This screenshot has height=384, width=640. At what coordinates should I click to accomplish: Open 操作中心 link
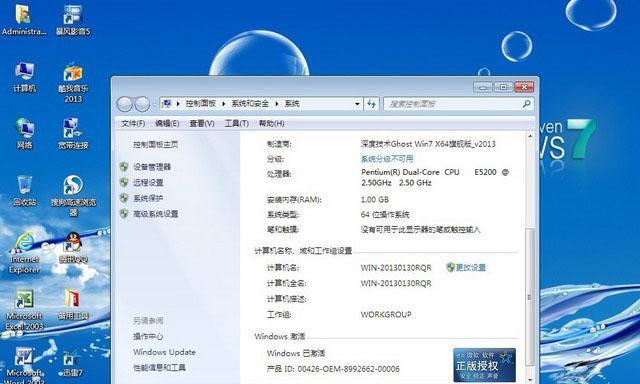[148, 336]
